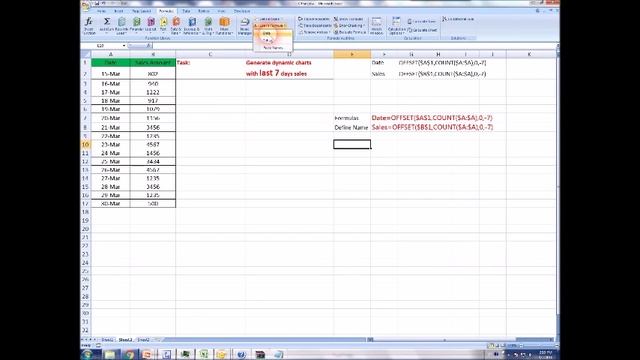This screenshot has width=640, height=360.
Task: Click the Calculate Sheet button
Action: coord(423,30)
